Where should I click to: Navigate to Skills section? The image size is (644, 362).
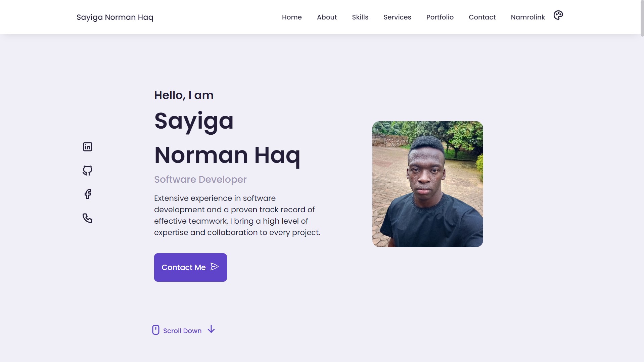(360, 17)
